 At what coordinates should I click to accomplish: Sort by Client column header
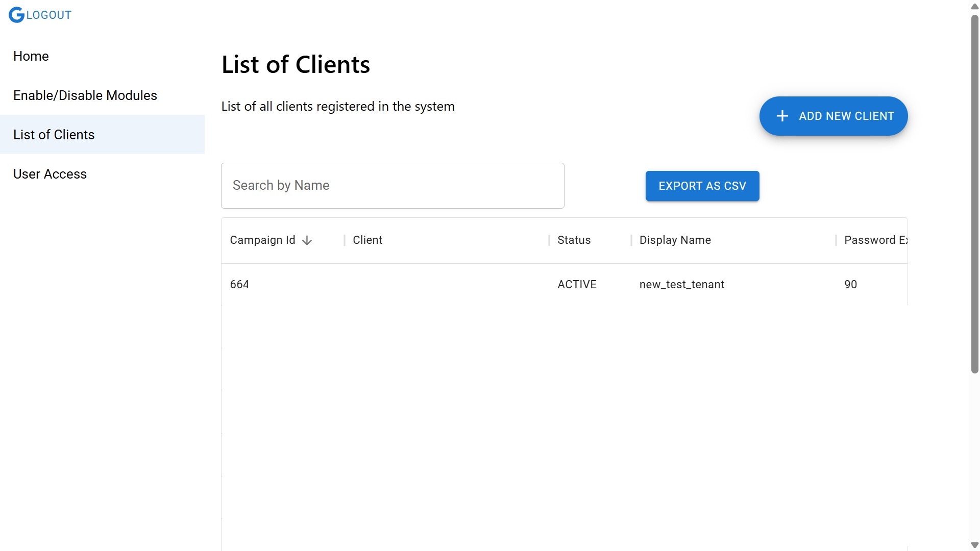367,240
